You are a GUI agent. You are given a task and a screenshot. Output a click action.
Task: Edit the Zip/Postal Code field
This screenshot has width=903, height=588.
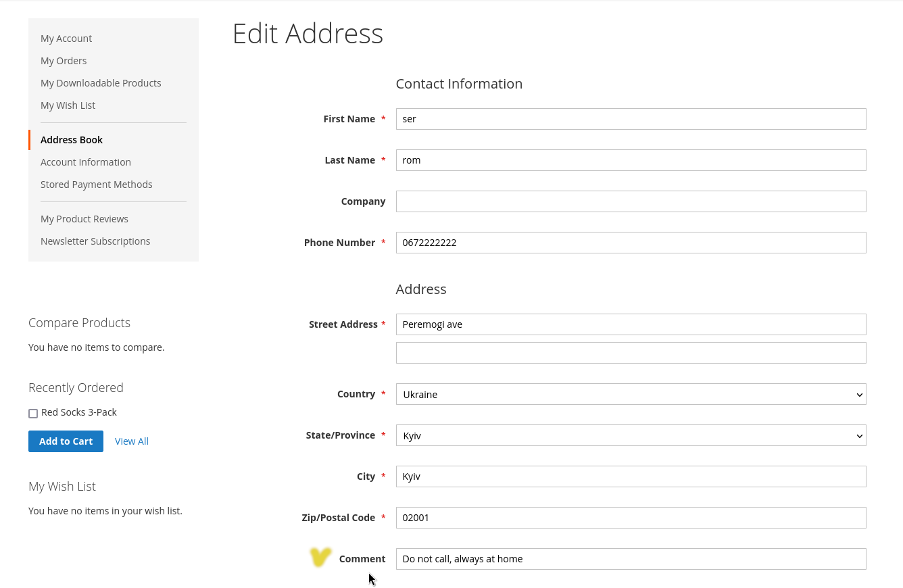(x=630, y=518)
